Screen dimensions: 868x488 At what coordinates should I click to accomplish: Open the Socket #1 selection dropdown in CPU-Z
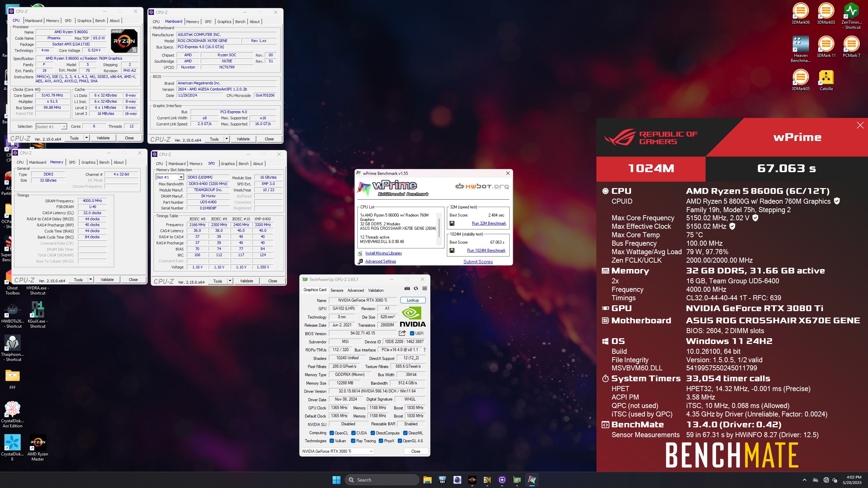(x=51, y=127)
